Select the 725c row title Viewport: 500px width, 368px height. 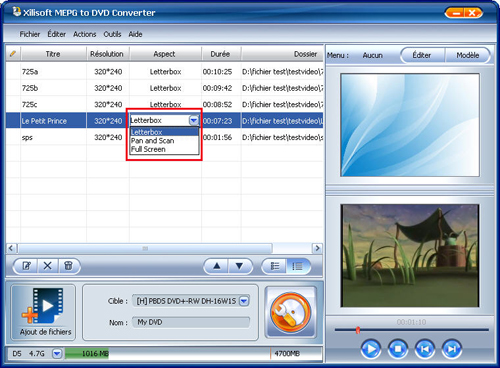coord(30,104)
